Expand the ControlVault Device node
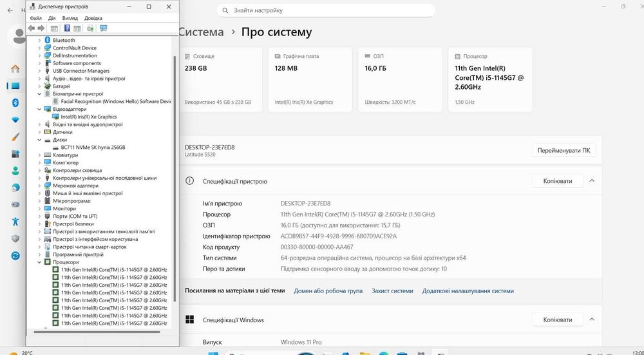This screenshot has width=644, height=355. point(39,48)
